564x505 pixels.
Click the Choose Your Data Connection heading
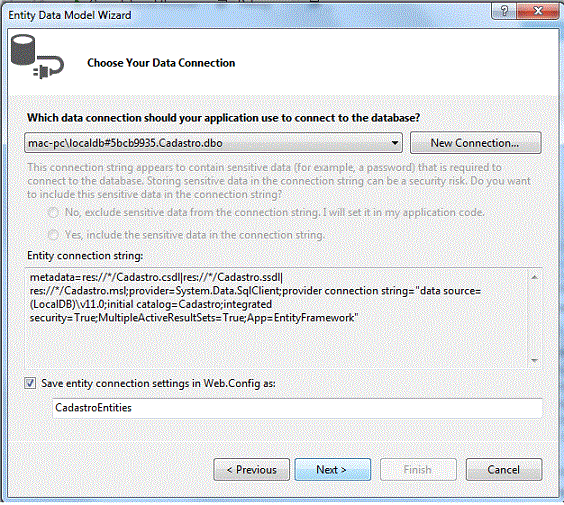161,63
